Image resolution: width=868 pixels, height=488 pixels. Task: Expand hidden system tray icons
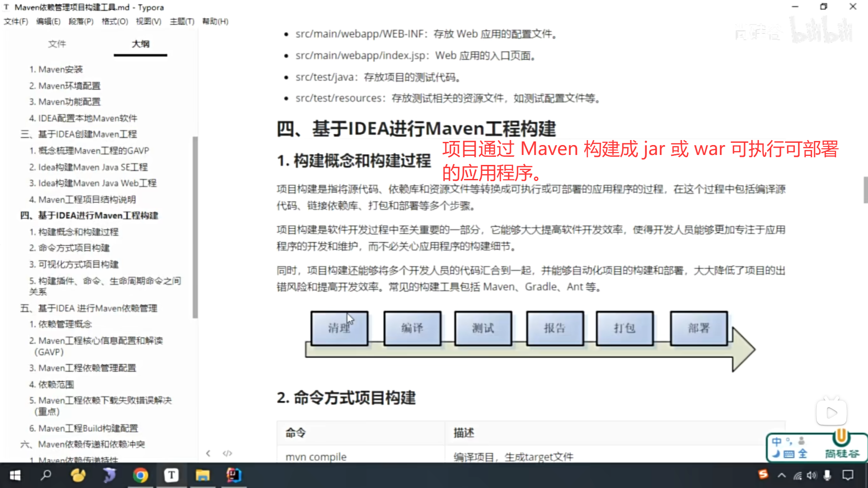click(x=782, y=475)
